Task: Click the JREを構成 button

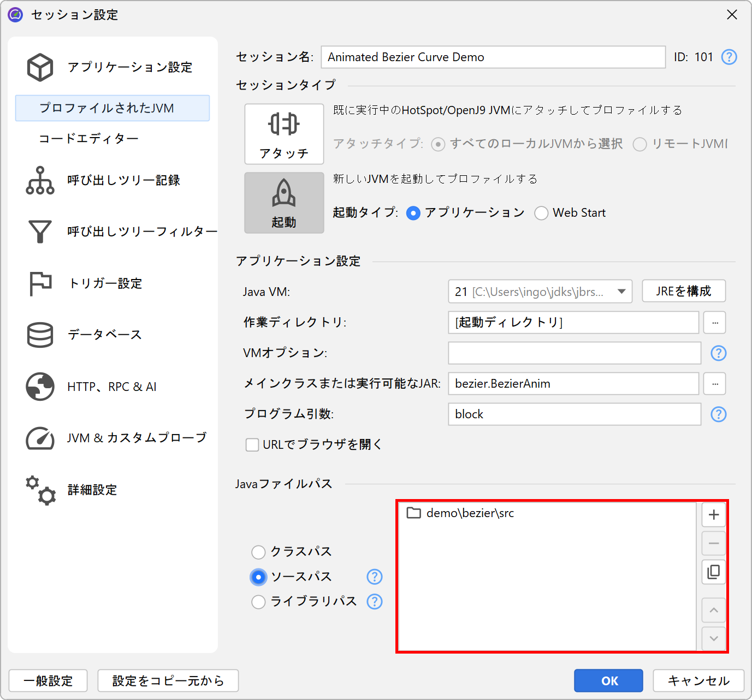Action: 683,291
